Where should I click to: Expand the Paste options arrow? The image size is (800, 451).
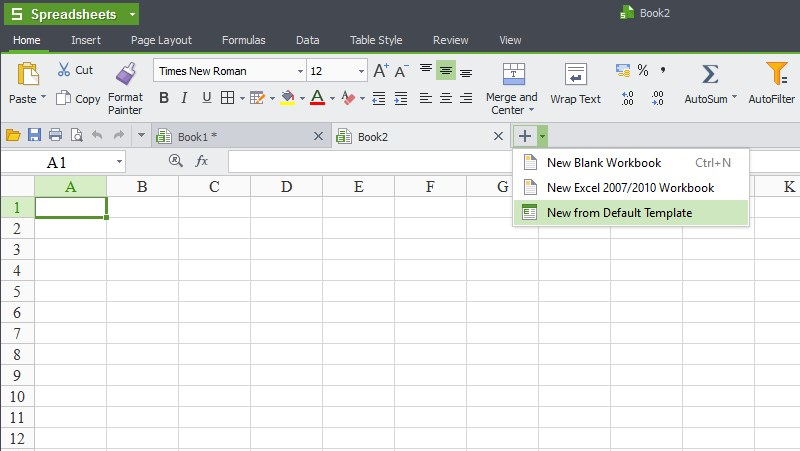click(43, 96)
